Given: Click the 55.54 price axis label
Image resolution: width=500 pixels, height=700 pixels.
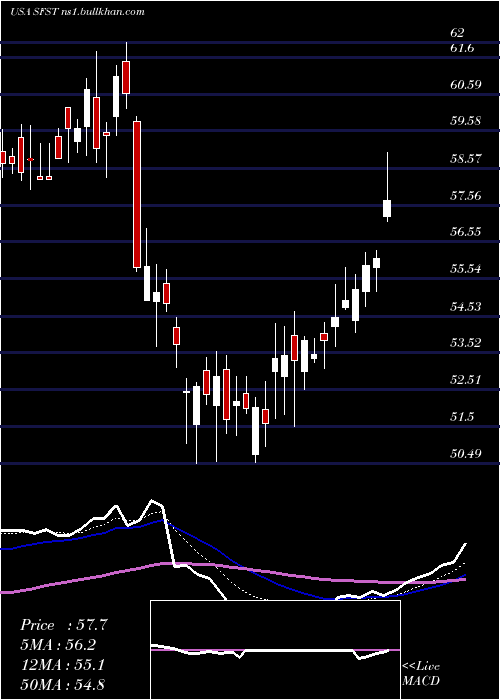Looking at the screenshot, I should 466,269.
